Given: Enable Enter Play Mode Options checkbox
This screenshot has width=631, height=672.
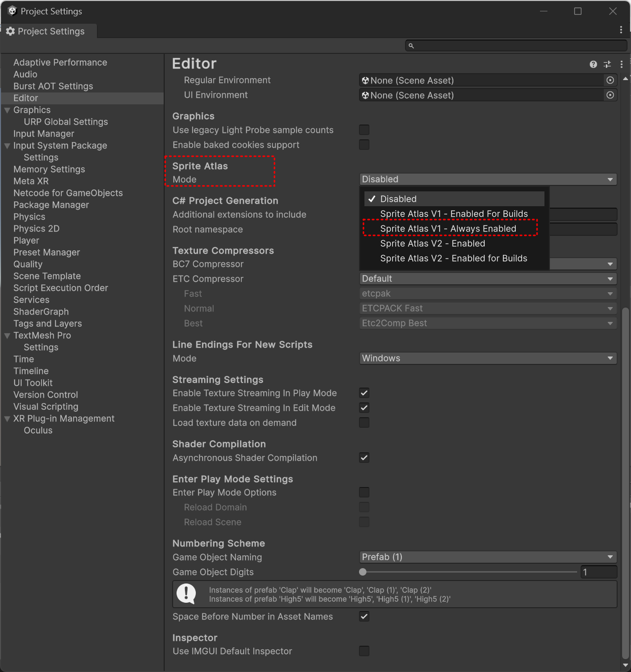Looking at the screenshot, I should 364,493.
